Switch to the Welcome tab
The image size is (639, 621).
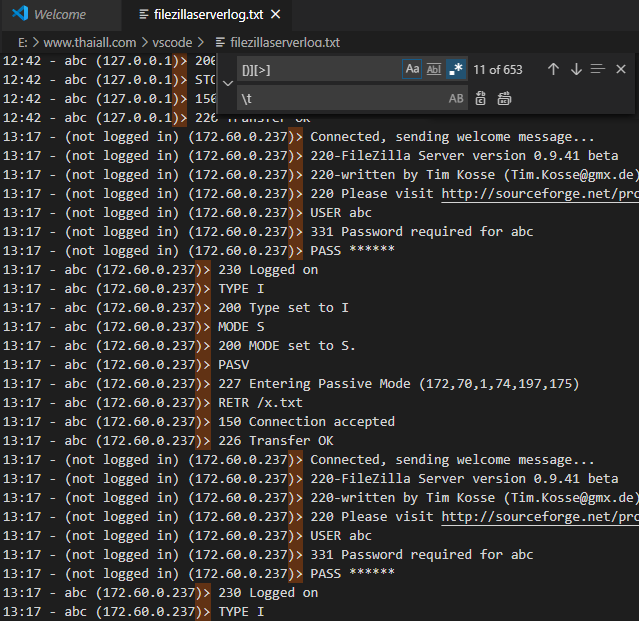(60, 15)
